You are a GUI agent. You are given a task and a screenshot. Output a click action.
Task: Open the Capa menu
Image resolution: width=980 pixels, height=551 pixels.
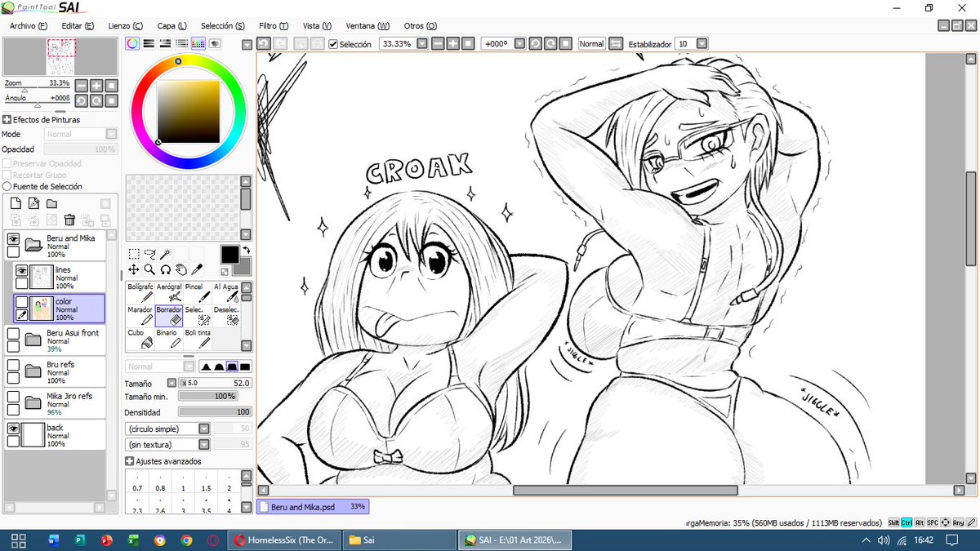171,25
